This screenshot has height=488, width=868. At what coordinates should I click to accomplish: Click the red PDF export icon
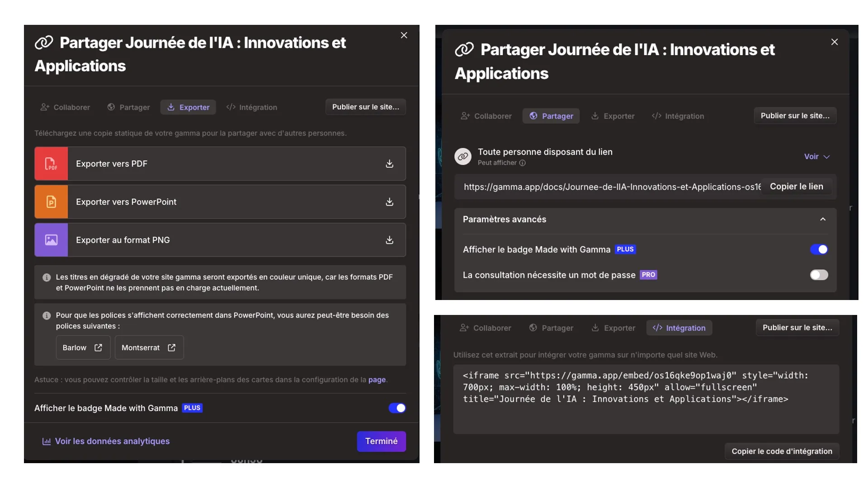(51, 164)
